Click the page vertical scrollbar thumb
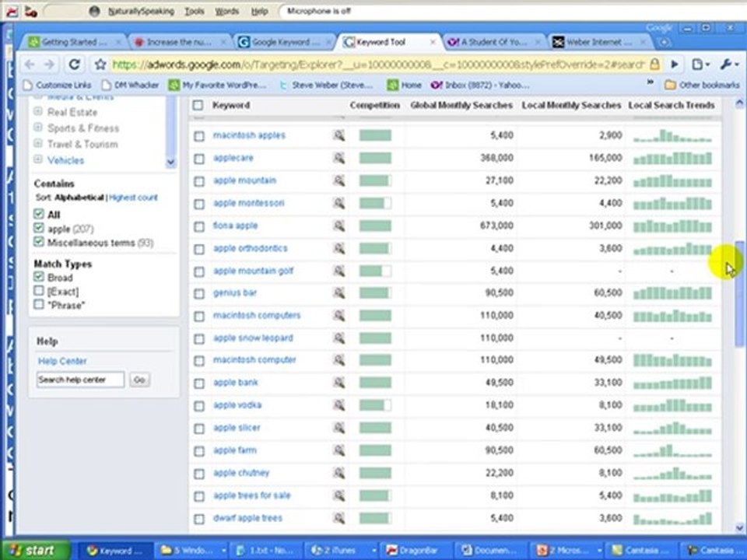Image resolution: width=747 pixels, height=560 pixels. point(739,293)
